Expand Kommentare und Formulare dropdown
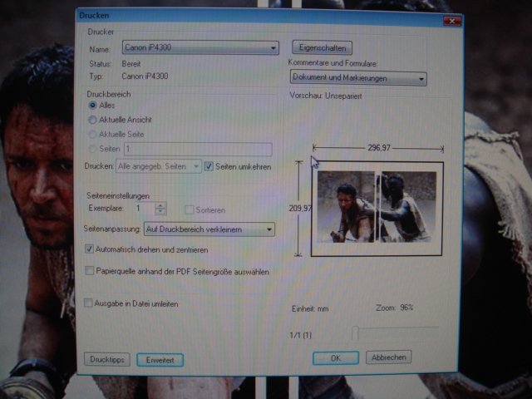Image resolution: width=532 pixels, height=399 pixels. [358, 79]
